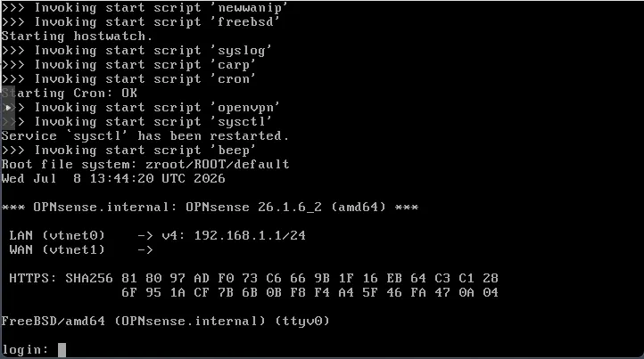Click the 'beep' start script line
Image resolution: width=644 pixels, height=359 pixels.
pyautogui.click(x=128, y=151)
